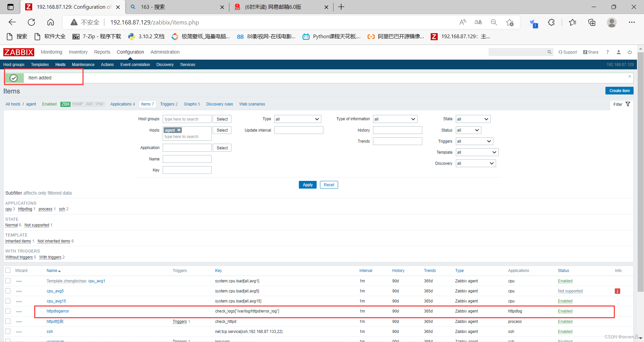Tick the select-all checkbox in table header
The image size is (644, 342).
tap(8, 270)
